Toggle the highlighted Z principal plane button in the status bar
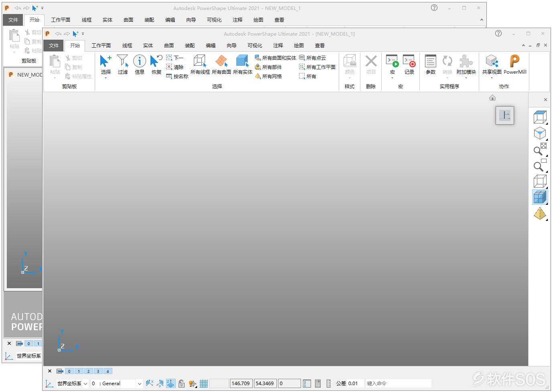The height and width of the screenshot is (392, 553). click(171, 384)
